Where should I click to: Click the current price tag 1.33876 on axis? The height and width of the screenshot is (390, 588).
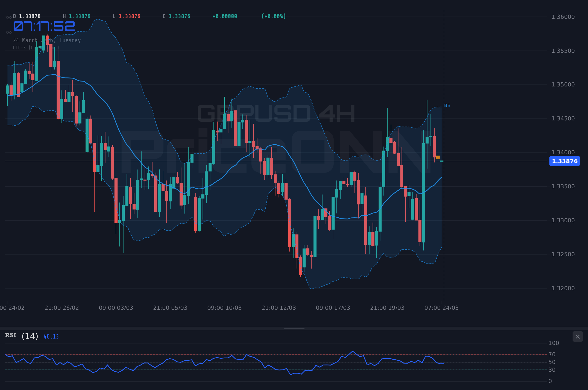[x=564, y=161]
